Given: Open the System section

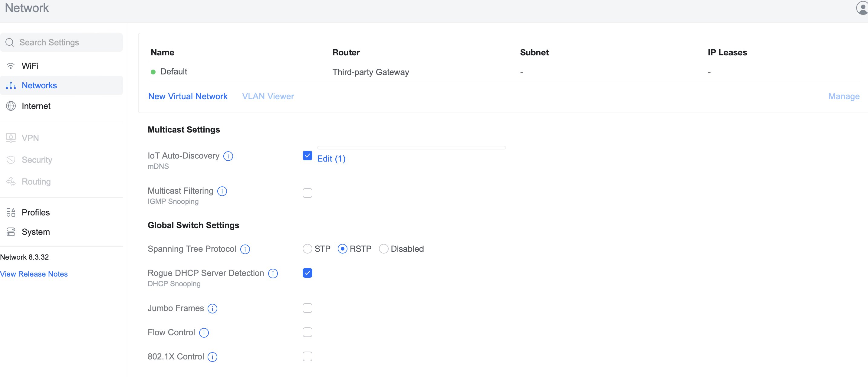Looking at the screenshot, I should point(61,232).
